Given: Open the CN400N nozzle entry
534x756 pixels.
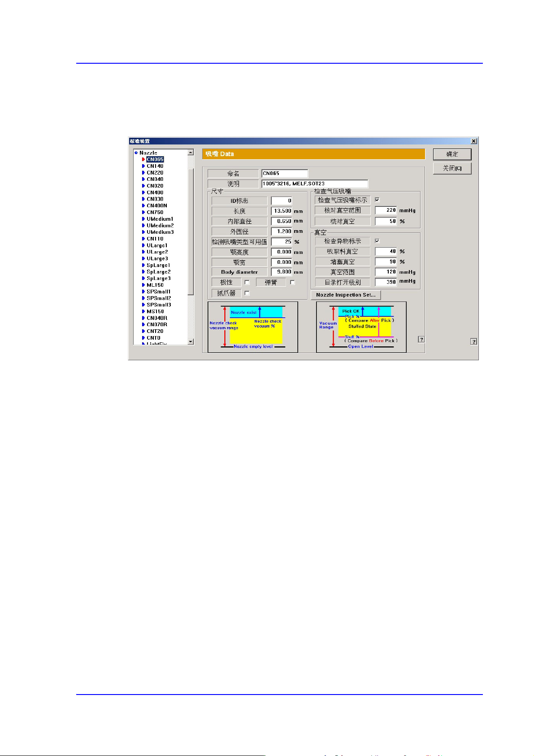Looking at the screenshot, I should click(x=157, y=205).
